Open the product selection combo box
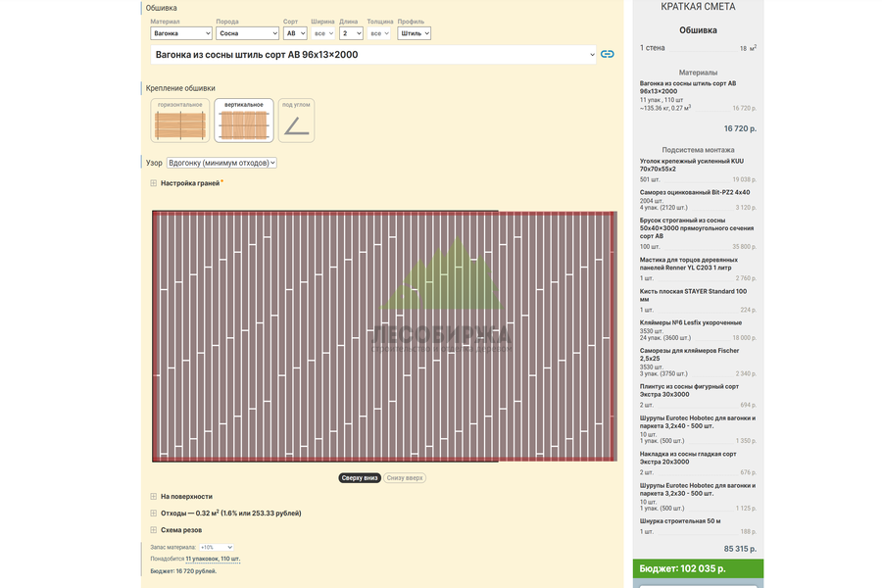Image resolution: width=882 pixels, height=588 pixels. pos(373,55)
